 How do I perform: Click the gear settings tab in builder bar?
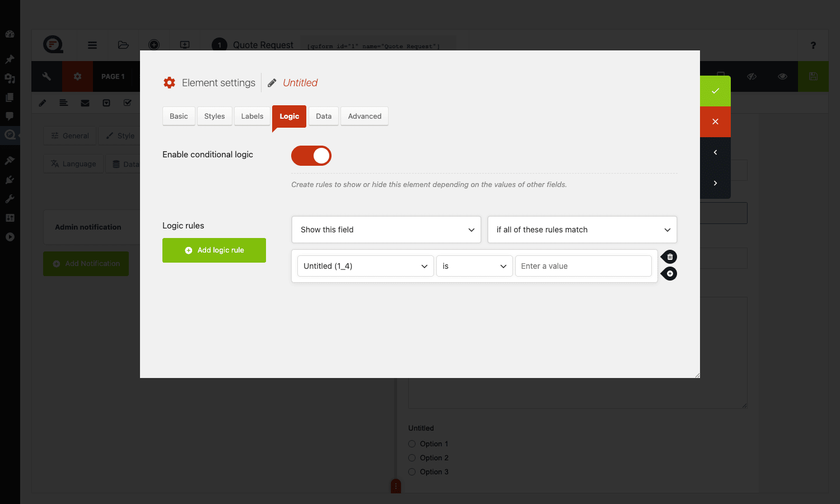click(x=77, y=76)
